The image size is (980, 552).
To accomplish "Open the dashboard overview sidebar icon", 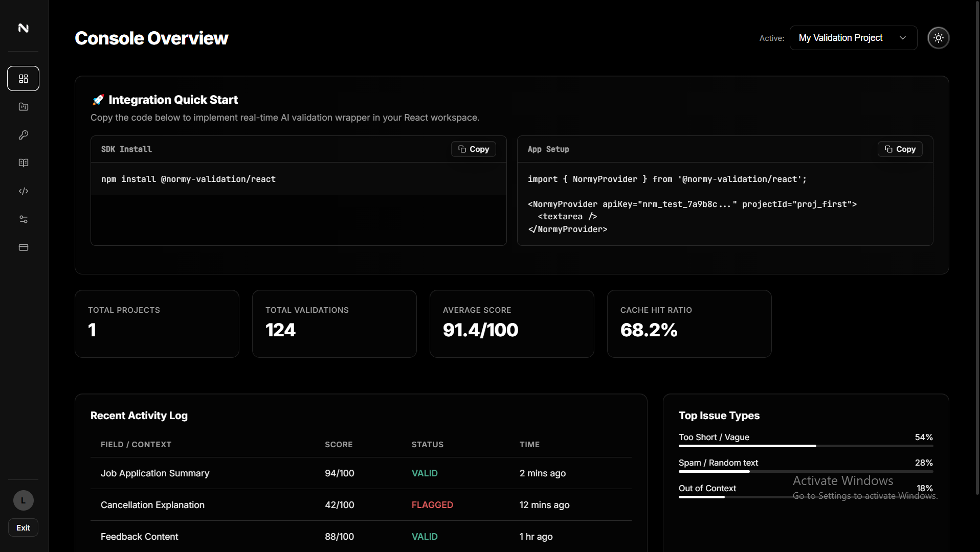I will (24, 79).
